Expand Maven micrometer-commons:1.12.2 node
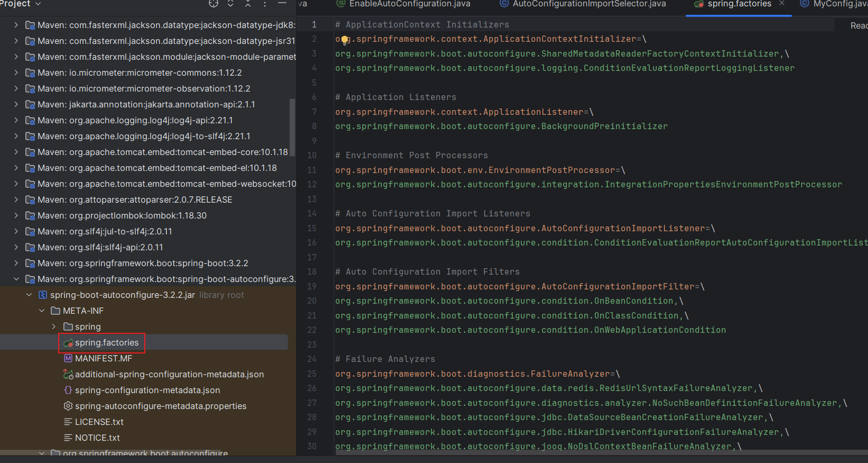This screenshot has width=868, height=463. (16, 72)
